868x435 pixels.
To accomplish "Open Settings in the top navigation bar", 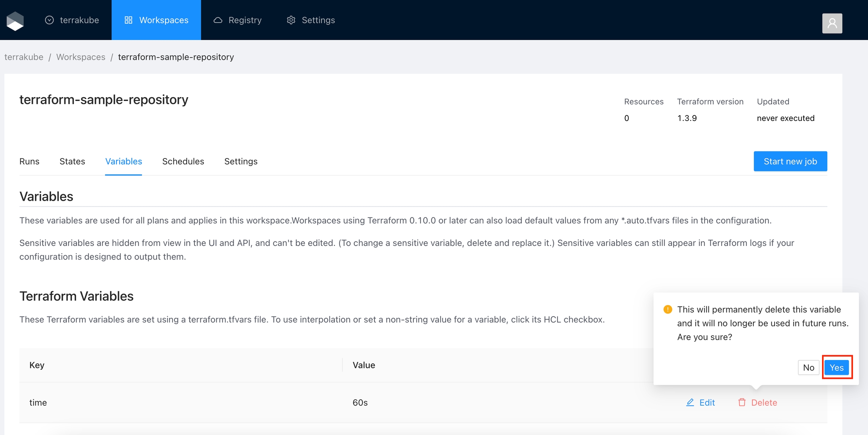I will pyautogui.click(x=311, y=20).
